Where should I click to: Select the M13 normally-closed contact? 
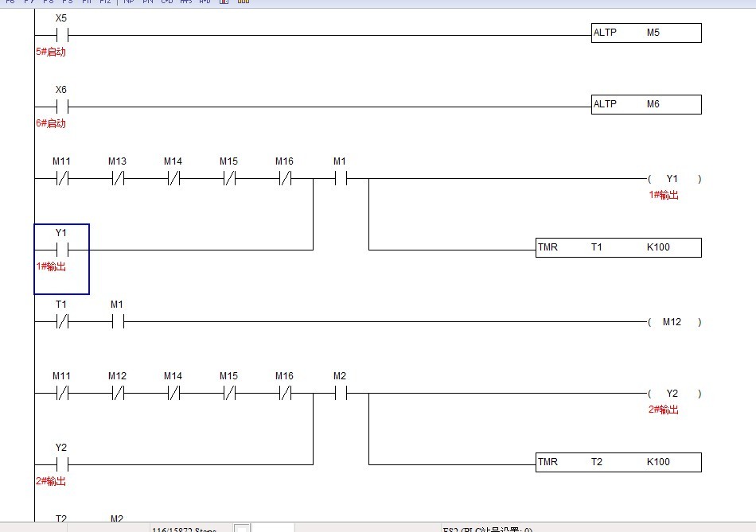pos(117,179)
